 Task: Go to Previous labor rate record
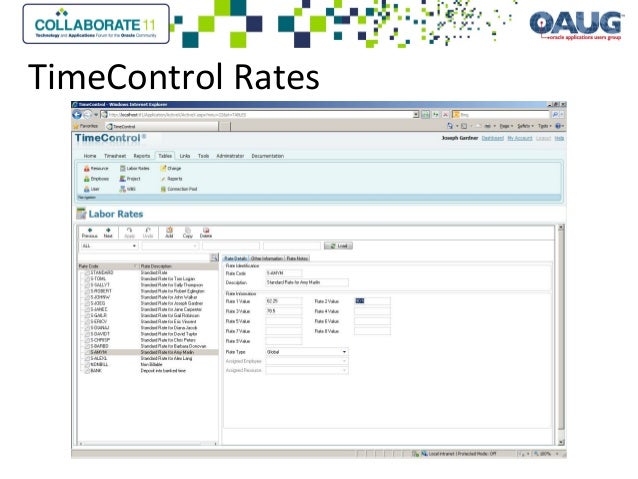(x=90, y=233)
